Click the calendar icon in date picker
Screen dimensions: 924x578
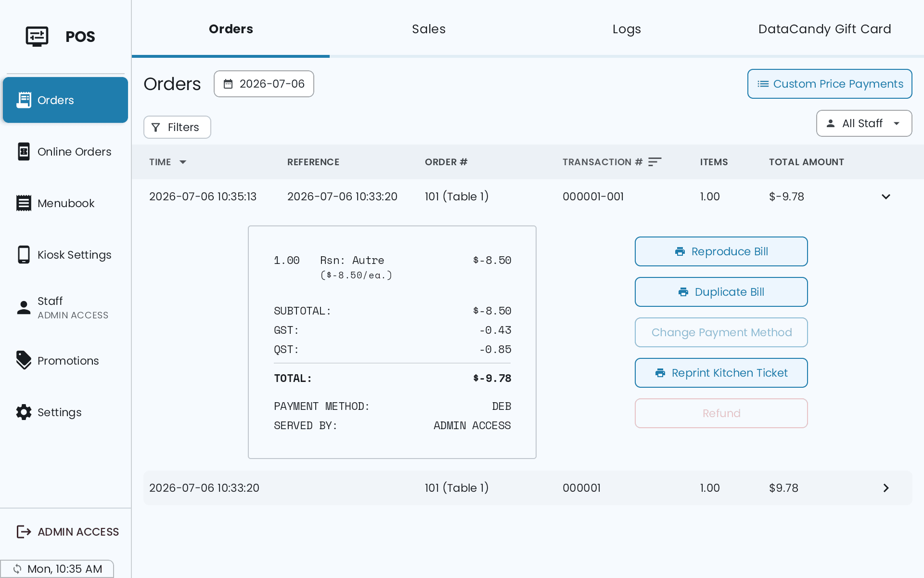pyautogui.click(x=228, y=84)
